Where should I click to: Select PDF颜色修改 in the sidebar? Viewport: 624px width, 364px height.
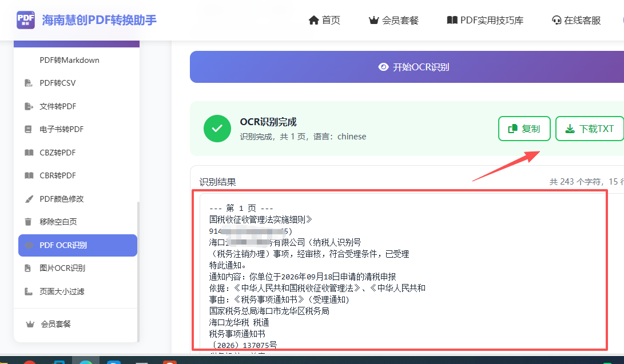(61, 199)
